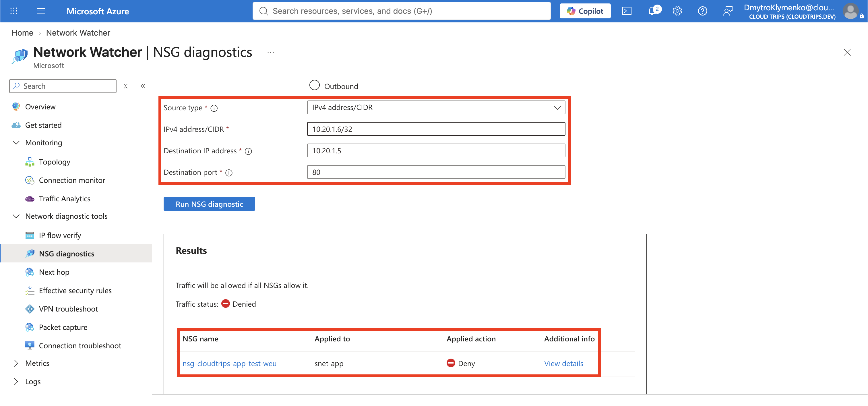Click the IPv4 address/CIDR input field
Image resolution: width=868 pixels, height=406 pixels.
pyautogui.click(x=436, y=129)
